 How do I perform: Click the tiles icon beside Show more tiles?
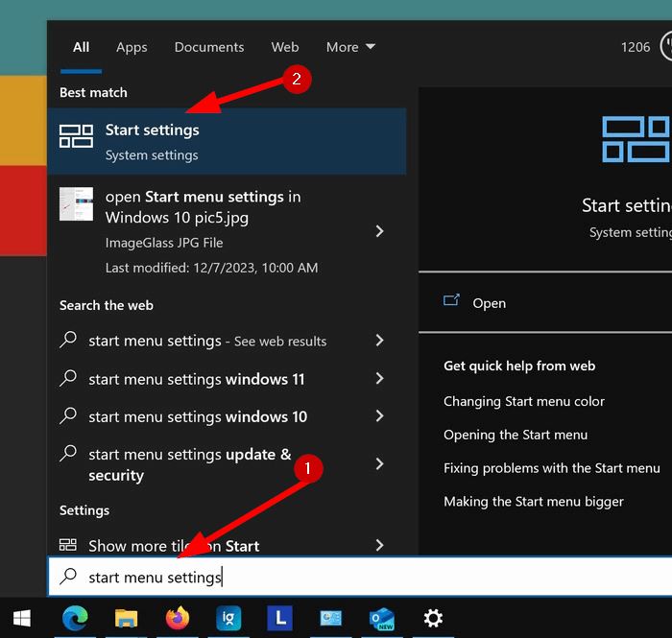point(68,545)
